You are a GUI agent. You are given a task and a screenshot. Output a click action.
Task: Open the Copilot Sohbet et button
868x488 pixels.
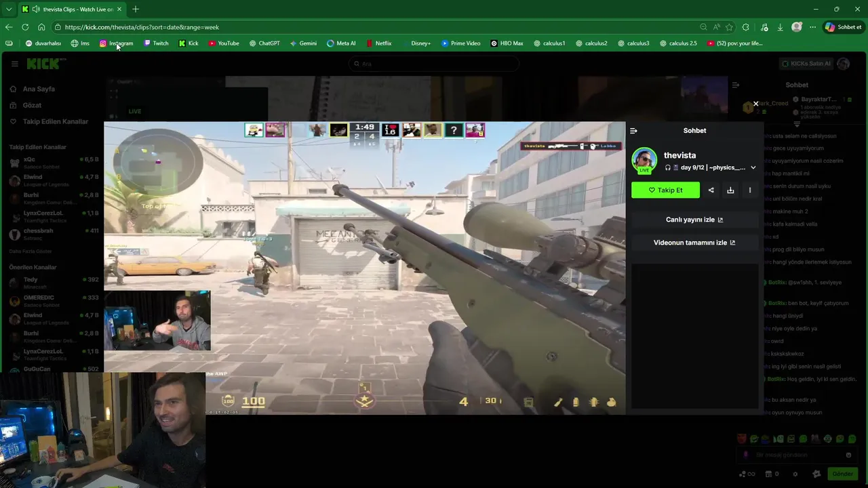(844, 27)
